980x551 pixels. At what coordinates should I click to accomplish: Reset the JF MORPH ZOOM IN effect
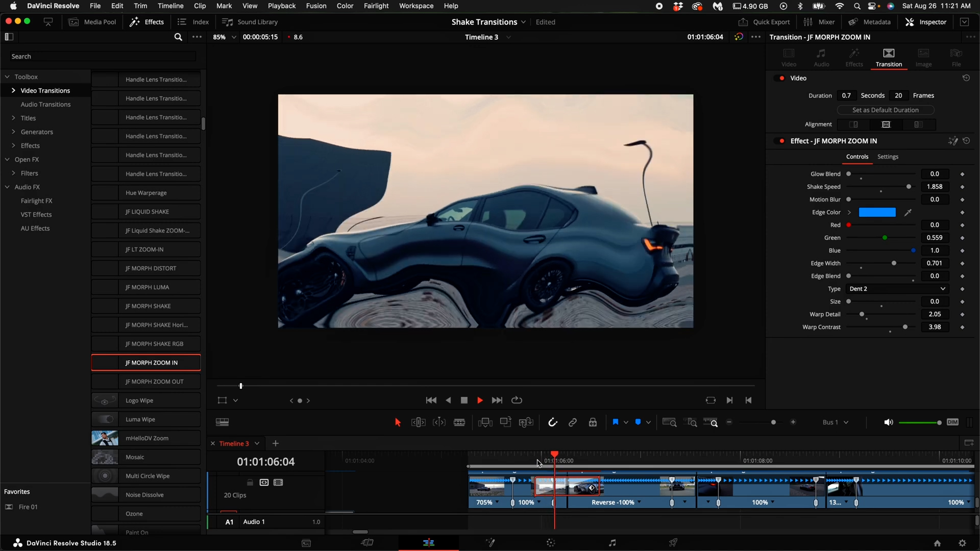(966, 141)
